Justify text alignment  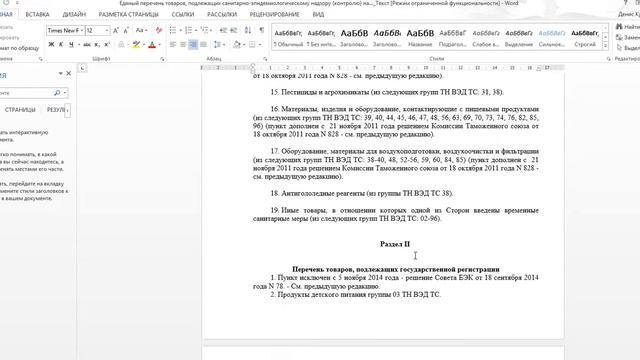[x=203, y=44]
